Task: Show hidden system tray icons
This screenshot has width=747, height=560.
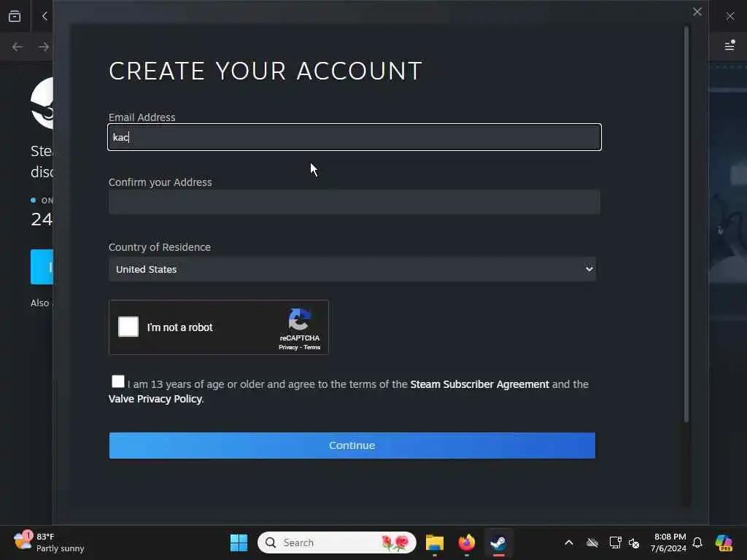Action: click(x=569, y=542)
